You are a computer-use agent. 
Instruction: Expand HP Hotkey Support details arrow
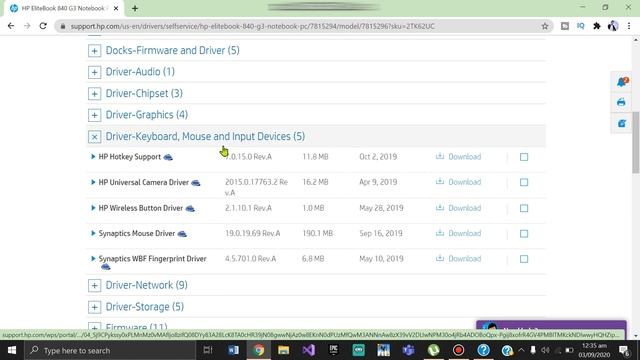[x=93, y=157]
